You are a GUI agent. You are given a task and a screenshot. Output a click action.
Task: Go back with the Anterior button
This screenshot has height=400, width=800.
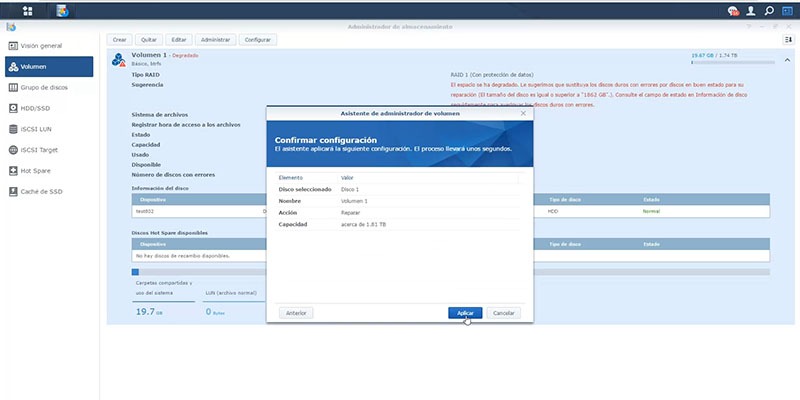(x=296, y=313)
